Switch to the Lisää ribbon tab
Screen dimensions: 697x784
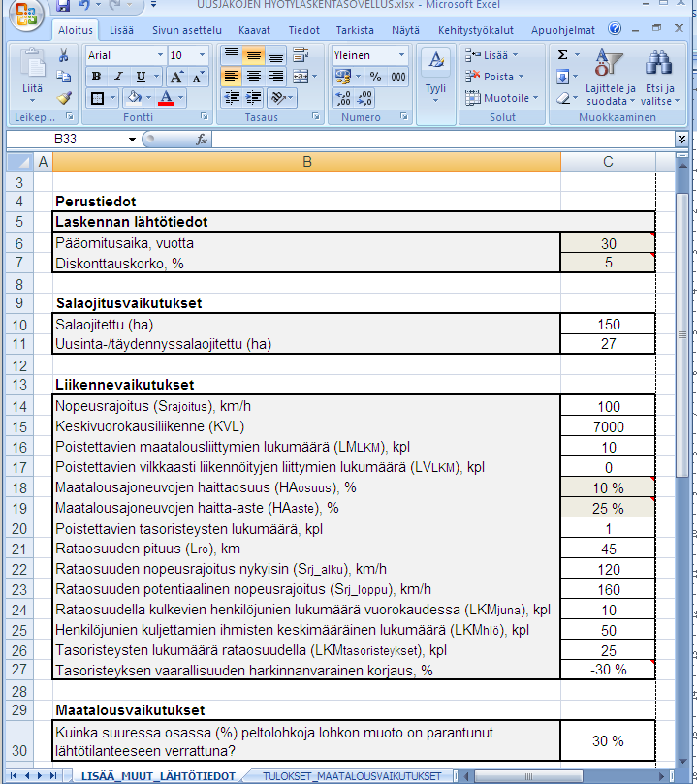click(x=121, y=30)
